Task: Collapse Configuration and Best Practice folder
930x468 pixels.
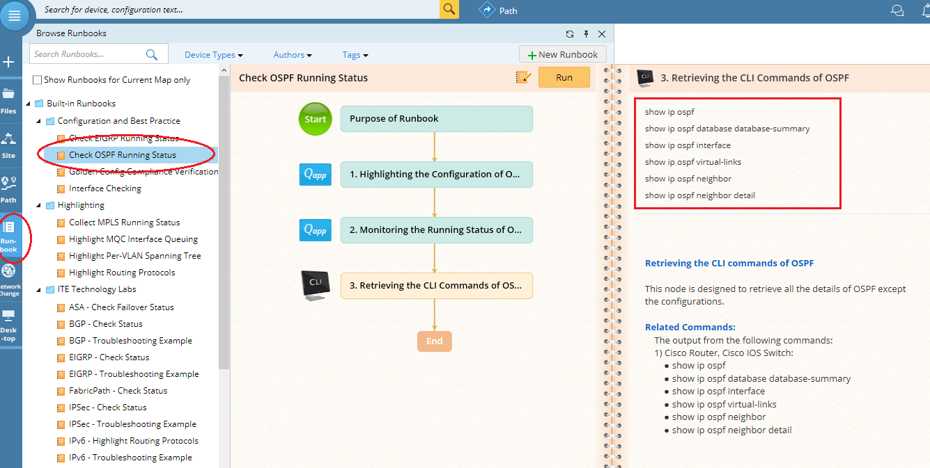Action: pyautogui.click(x=39, y=121)
